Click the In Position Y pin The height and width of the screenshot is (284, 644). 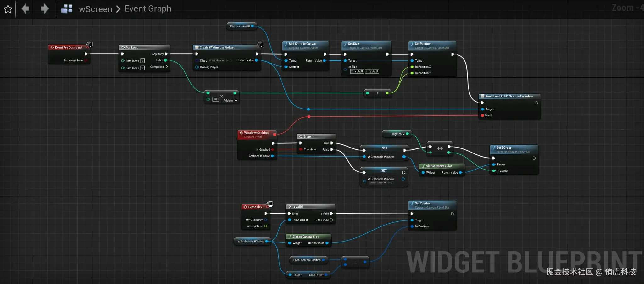[412, 73]
